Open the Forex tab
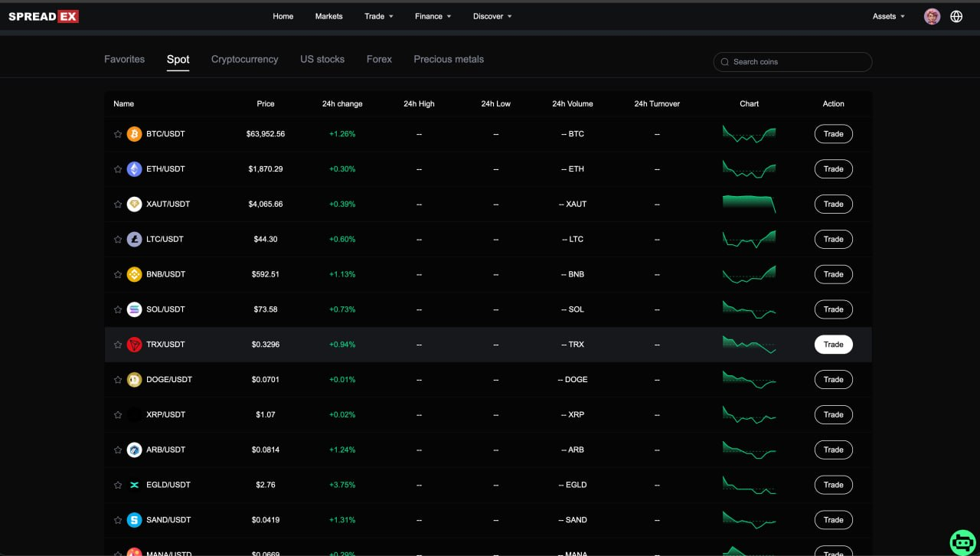Image resolution: width=980 pixels, height=556 pixels. point(379,59)
